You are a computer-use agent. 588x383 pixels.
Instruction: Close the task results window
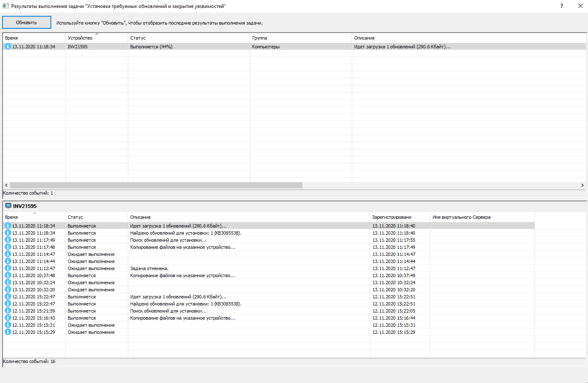[580, 6]
